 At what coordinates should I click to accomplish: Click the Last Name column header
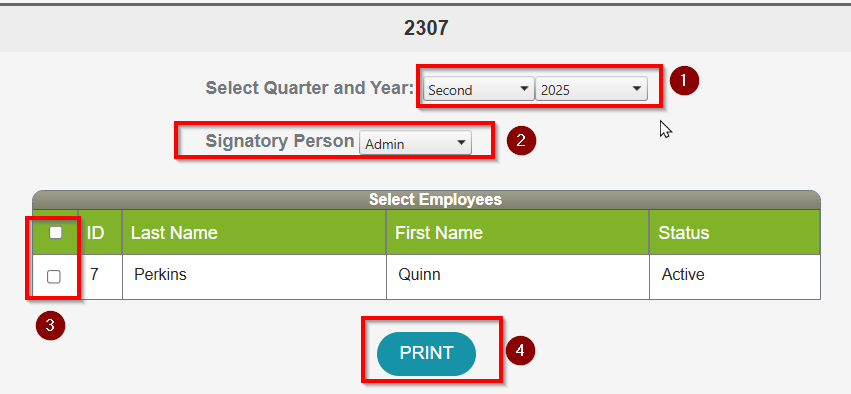(254, 232)
